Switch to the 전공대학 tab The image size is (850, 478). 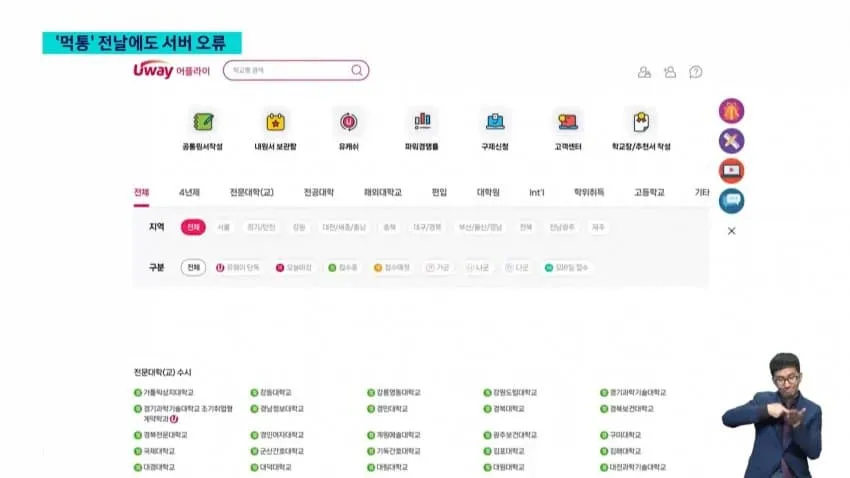tap(319, 192)
